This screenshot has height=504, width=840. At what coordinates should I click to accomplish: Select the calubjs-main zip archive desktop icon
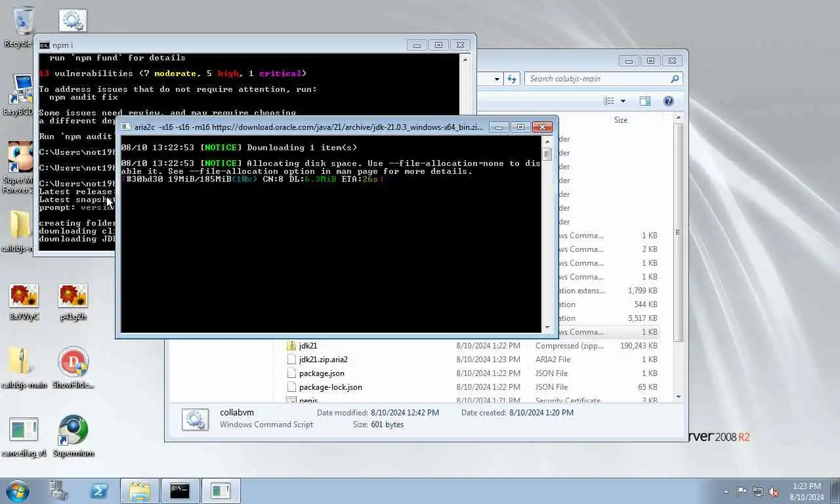click(x=22, y=362)
